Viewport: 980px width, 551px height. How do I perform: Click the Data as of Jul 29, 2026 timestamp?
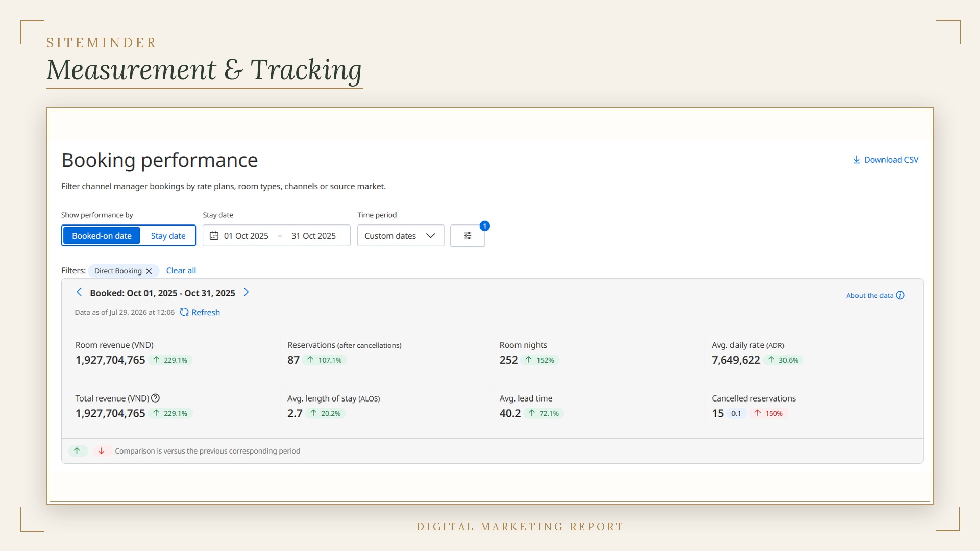pyautogui.click(x=125, y=312)
